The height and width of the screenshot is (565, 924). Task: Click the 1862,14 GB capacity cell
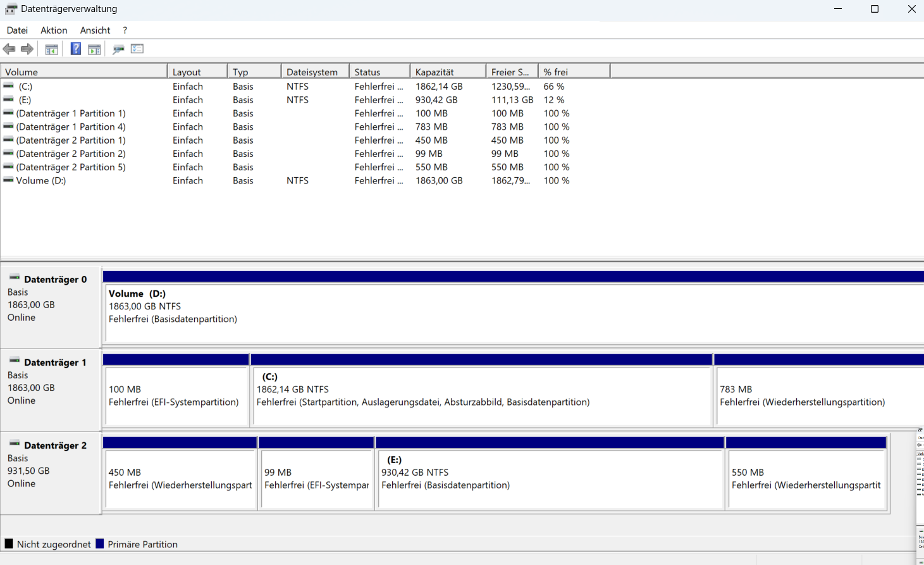pyautogui.click(x=439, y=86)
